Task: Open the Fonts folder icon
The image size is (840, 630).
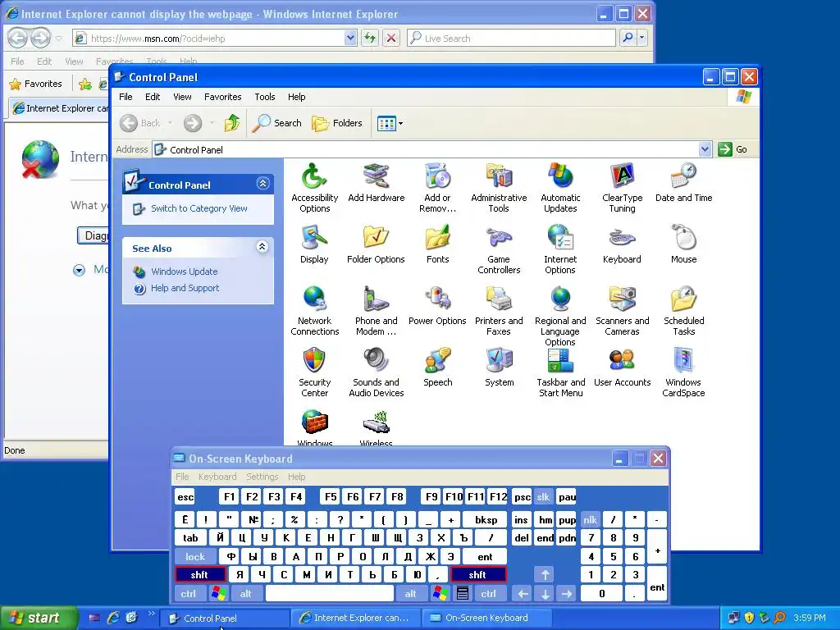Action: tap(438, 244)
